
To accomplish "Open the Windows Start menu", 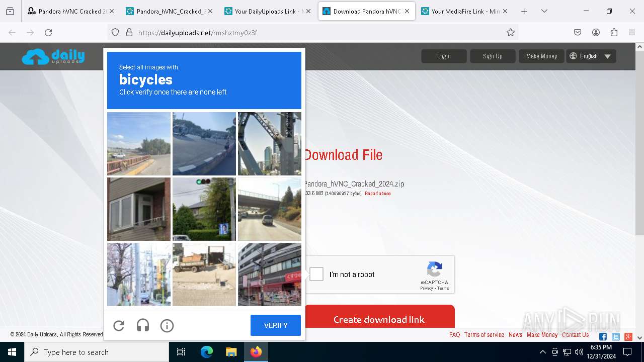I will pos(12,352).
